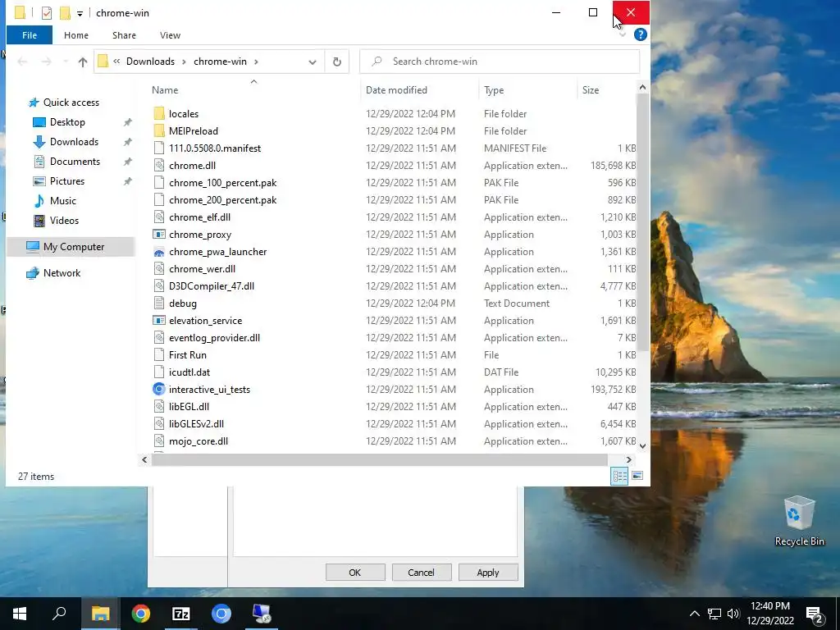Open the notification center icon
Screen dimensions: 840x630
815,614
